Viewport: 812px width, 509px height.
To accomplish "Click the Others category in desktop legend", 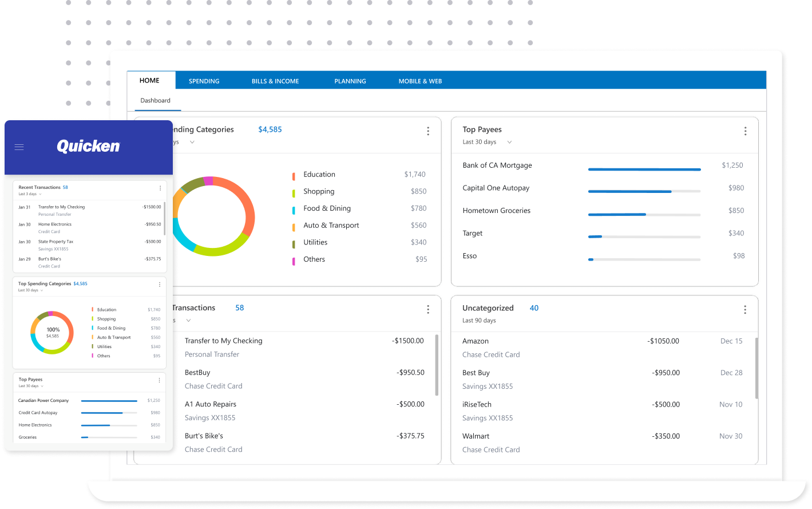I will coord(314,259).
